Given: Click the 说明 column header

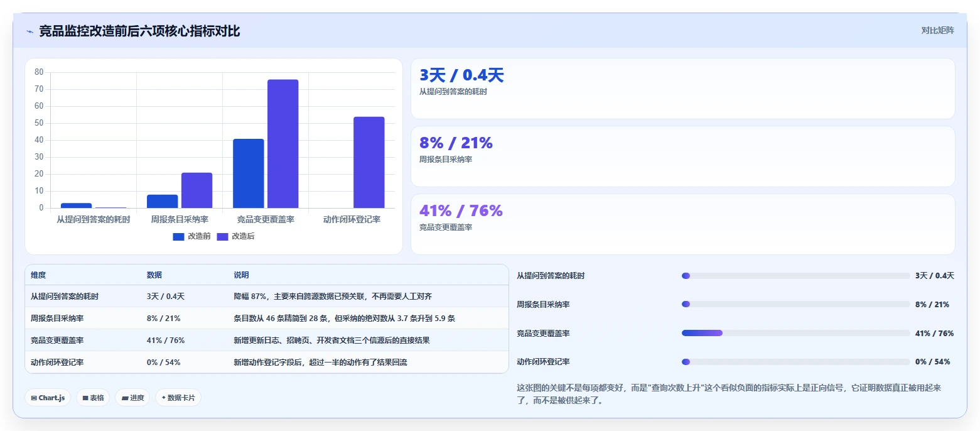Looking at the screenshot, I should 241,275.
